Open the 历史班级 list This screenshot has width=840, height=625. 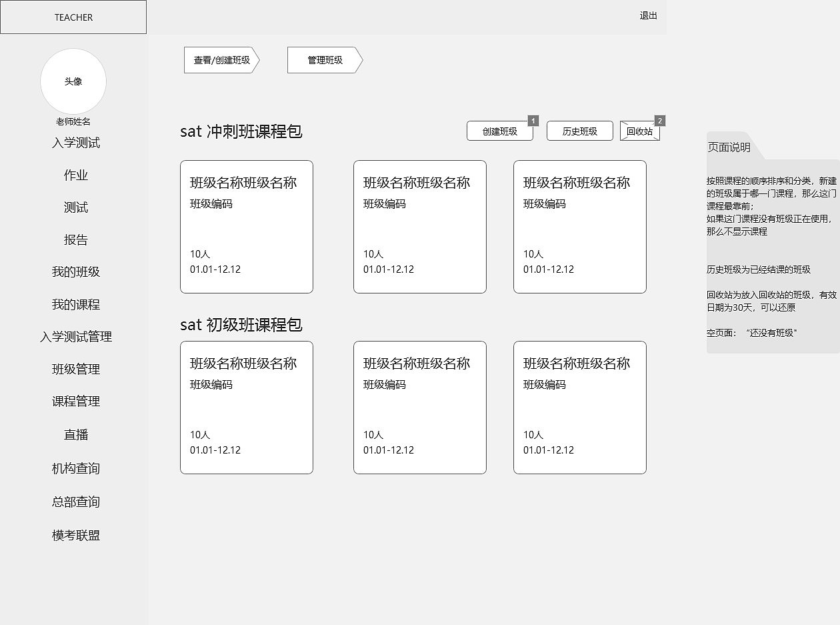580,131
